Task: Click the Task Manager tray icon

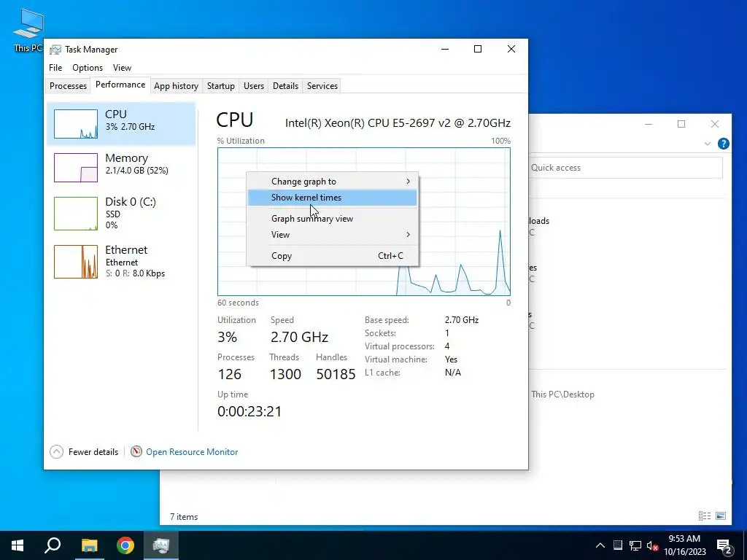Action: coord(617,545)
